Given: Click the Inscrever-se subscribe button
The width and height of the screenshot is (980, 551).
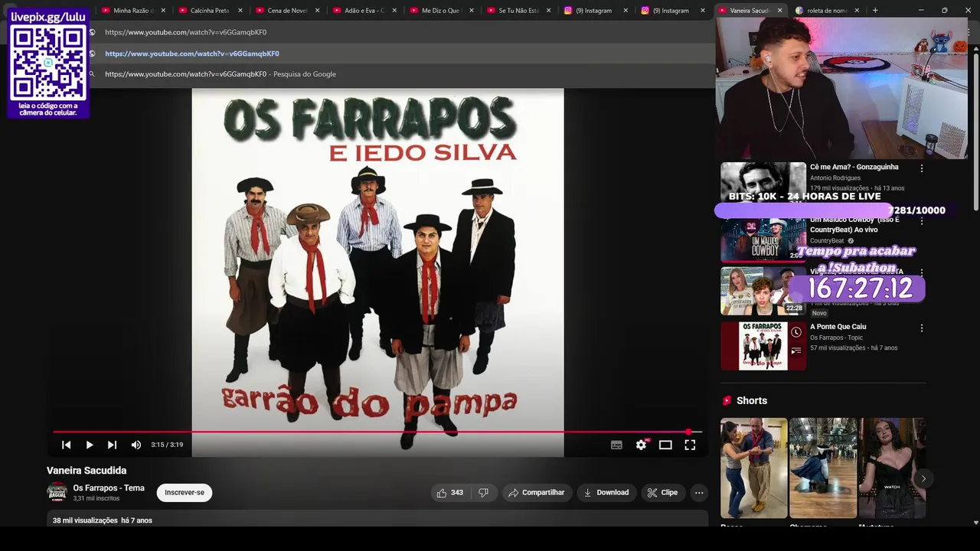Looking at the screenshot, I should pyautogui.click(x=185, y=493).
